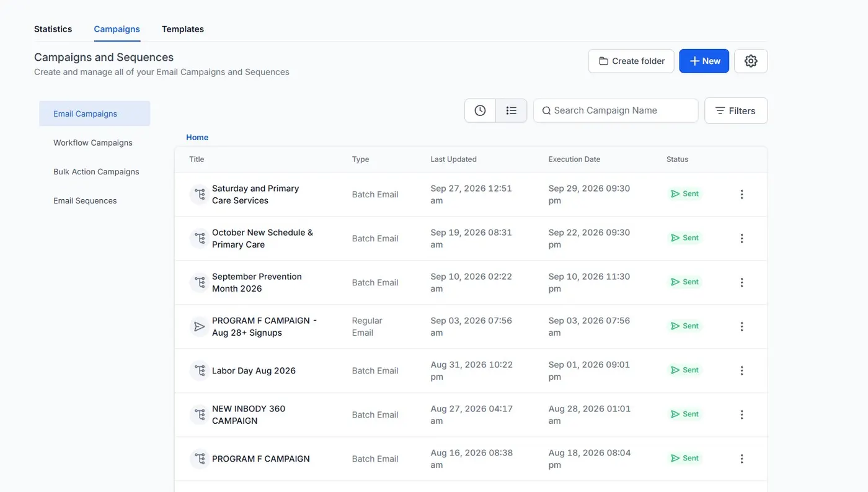This screenshot has width=868, height=492.
Task: Click batch icon for September Prevention Month 2026
Action: (x=199, y=282)
